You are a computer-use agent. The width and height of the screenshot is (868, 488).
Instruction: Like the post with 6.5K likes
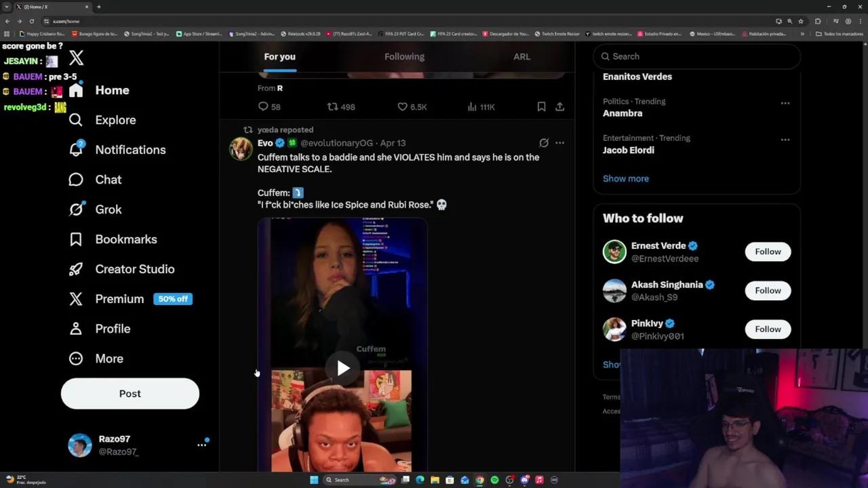(x=402, y=106)
